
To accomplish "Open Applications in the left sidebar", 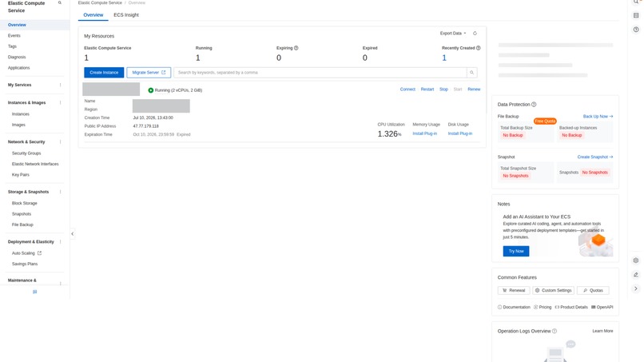I will point(19,68).
